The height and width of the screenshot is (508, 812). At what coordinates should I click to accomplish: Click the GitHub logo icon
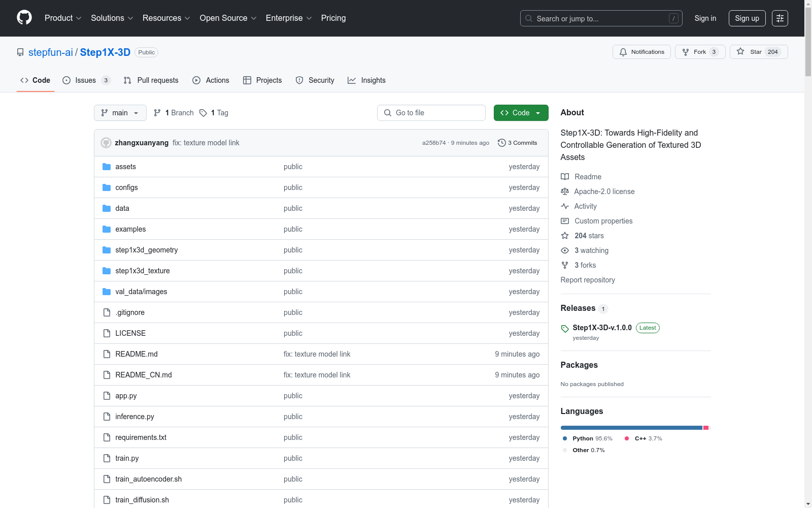coord(24,18)
